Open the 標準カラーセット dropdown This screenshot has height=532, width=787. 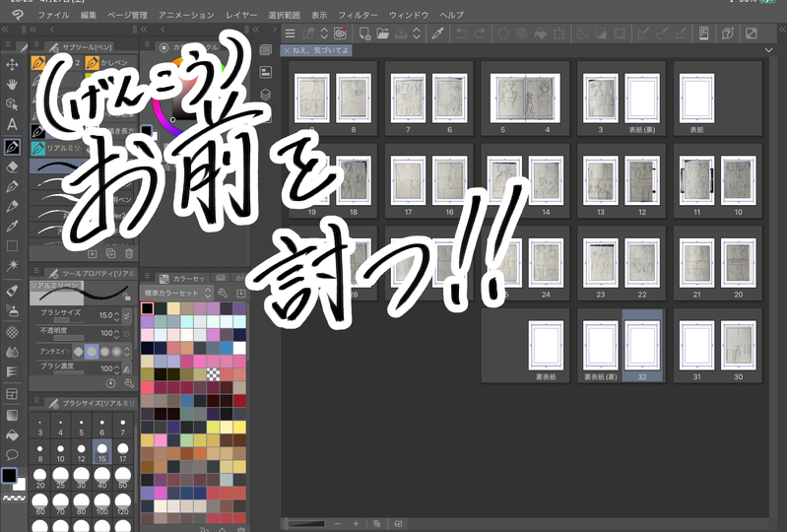click(177, 293)
